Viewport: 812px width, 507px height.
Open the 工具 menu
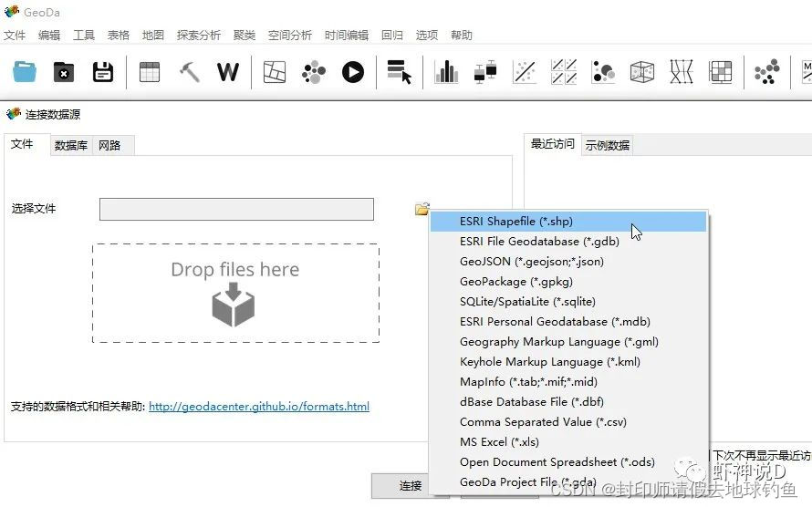coord(84,36)
